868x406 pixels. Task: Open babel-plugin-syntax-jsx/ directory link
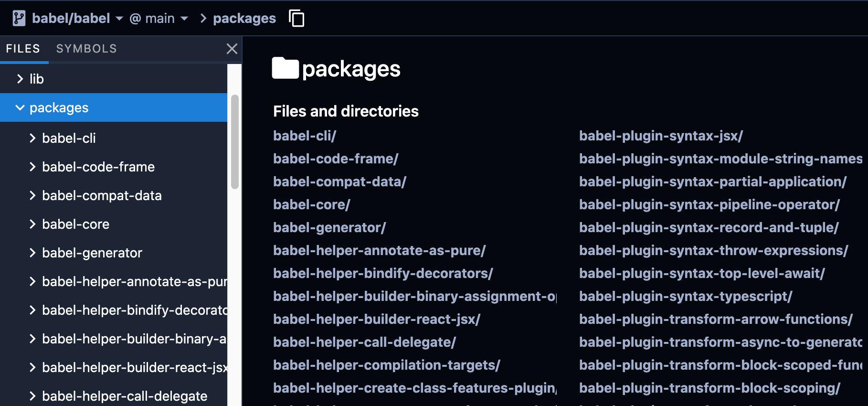[x=661, y=136]
